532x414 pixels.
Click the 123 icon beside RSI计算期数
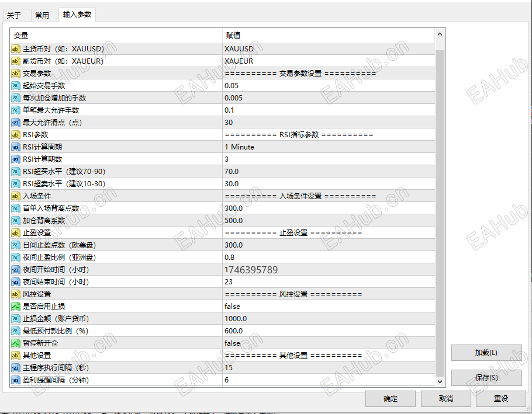(x=15, y=159)
